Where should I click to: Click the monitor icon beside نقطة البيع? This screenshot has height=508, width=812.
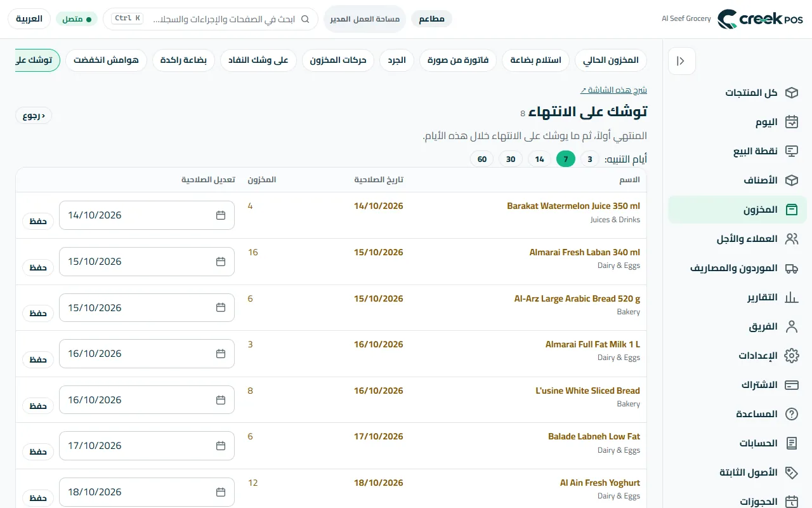(x=791, y=151)
